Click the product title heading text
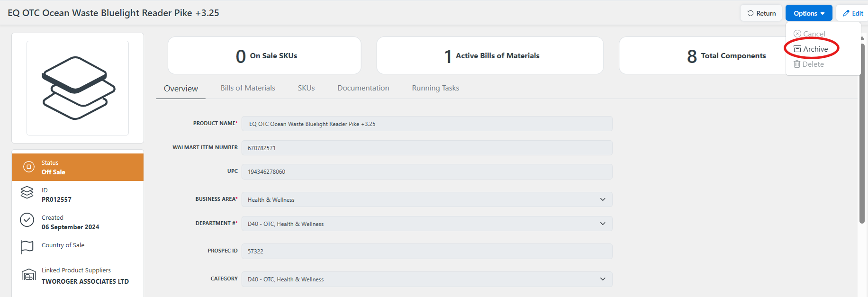 click(x=113, y=13)
